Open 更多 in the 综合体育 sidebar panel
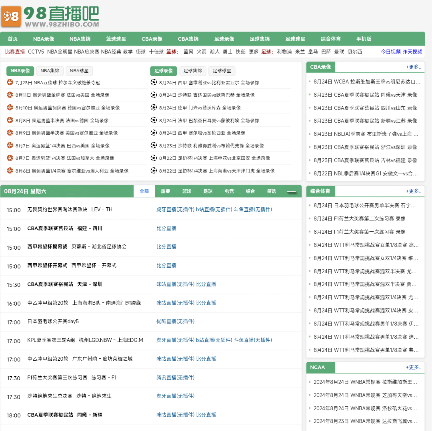The image size is (432, 431). pos(414,191)
